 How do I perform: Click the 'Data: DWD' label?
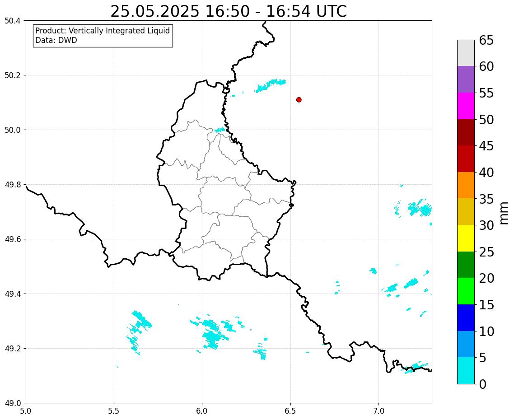[56, 40]
